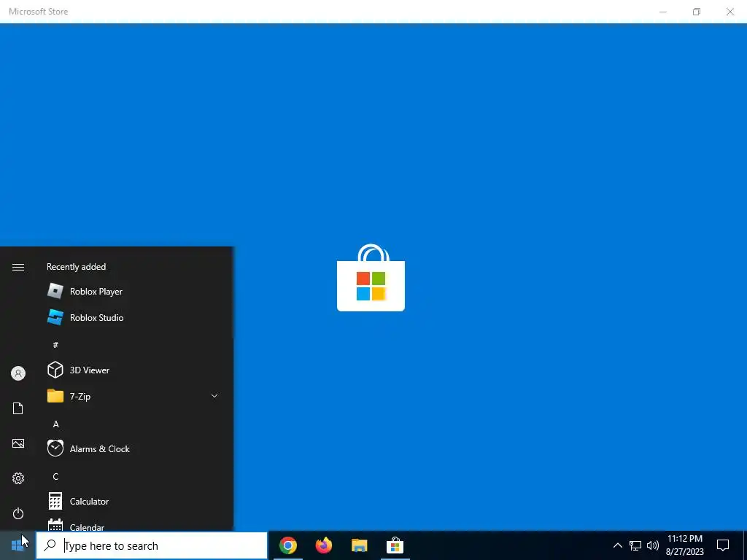
Task: Open the user account icon in Start
Action: tap(18, 373)
